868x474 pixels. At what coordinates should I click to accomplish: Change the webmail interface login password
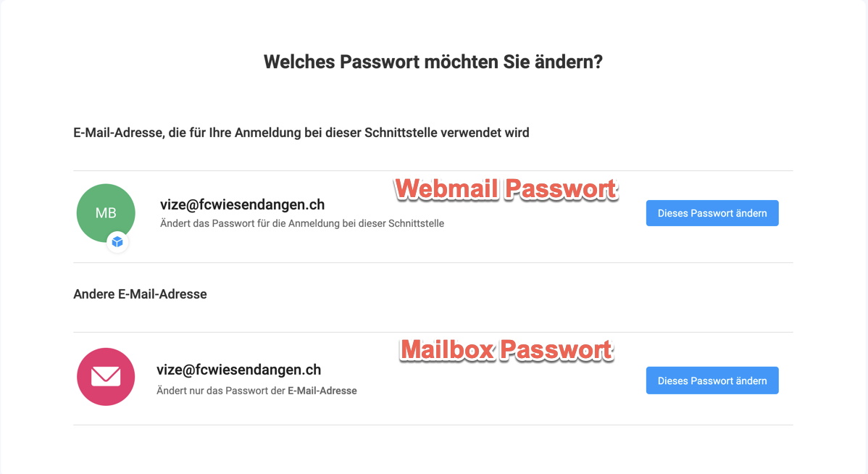click(711, 213)
